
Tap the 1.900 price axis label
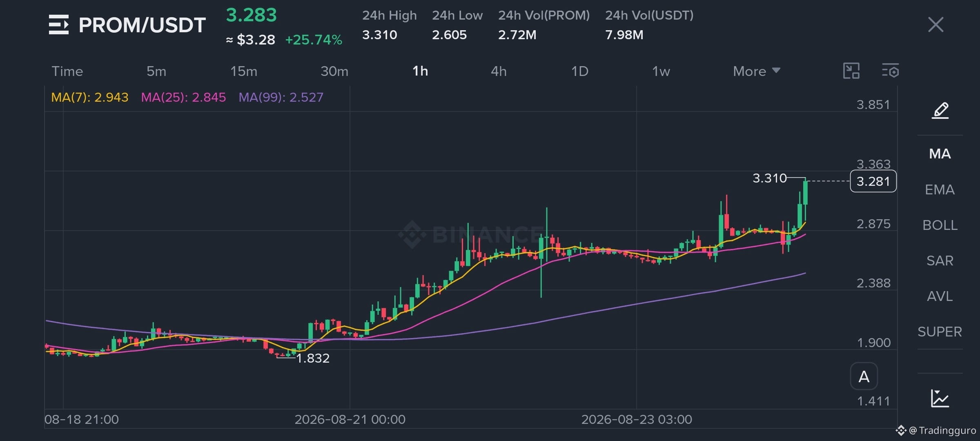pos(873,343)
